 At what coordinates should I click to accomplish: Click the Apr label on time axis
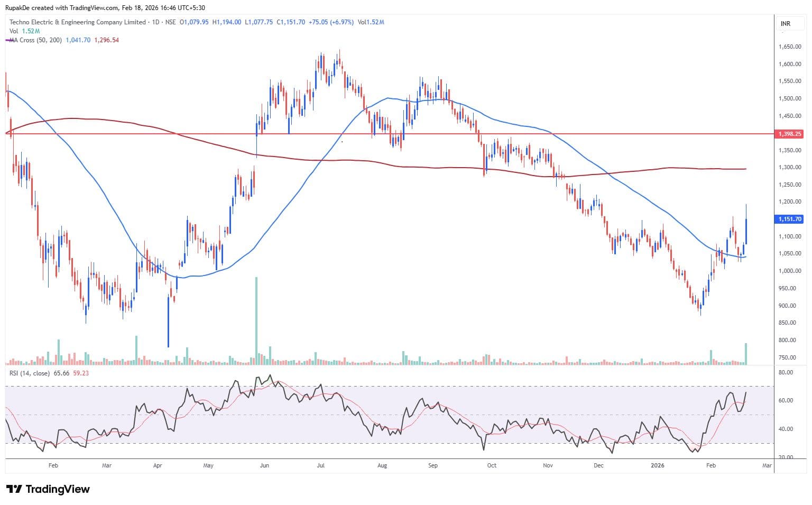158,466
